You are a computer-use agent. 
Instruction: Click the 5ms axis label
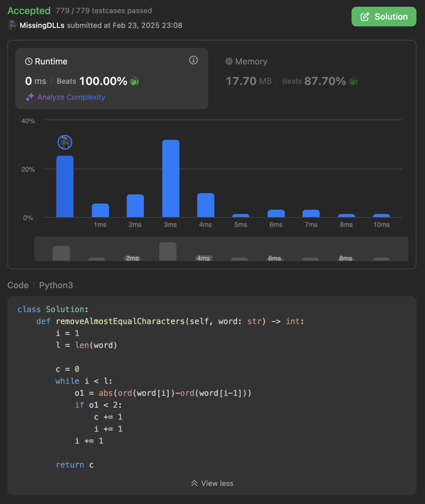(x=241, y=225)
